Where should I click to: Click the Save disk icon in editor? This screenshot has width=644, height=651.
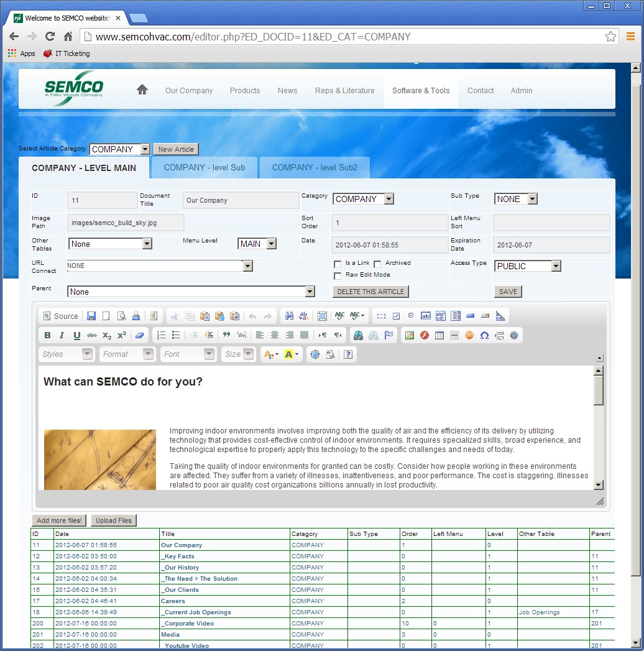pos(91,316)
